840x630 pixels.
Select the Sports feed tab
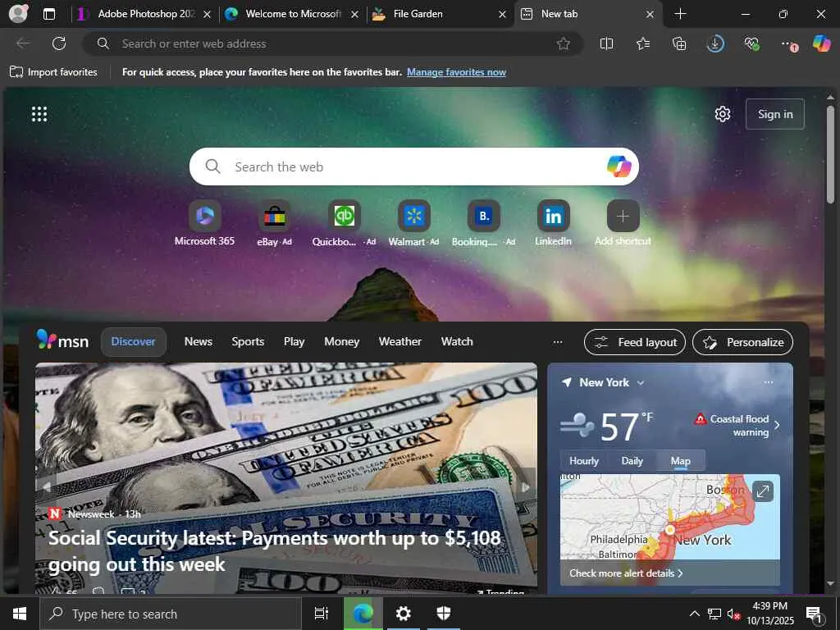click(248, 342)
